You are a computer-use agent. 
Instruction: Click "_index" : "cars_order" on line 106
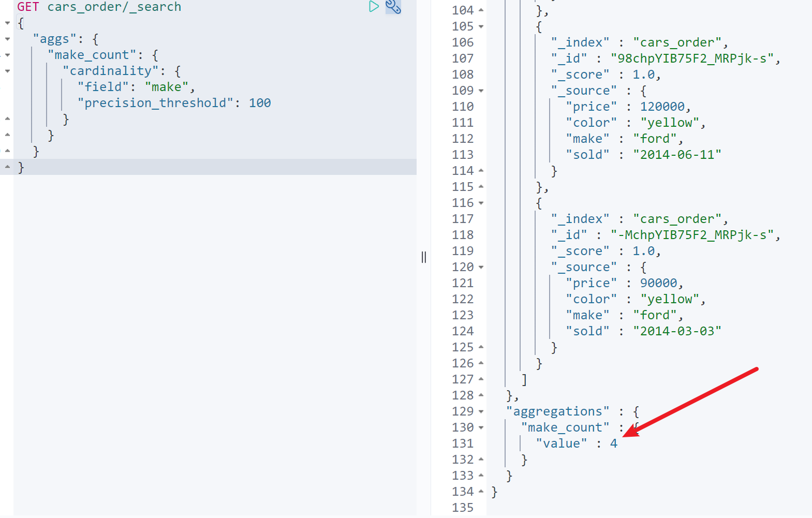click(x=640, y=42)
